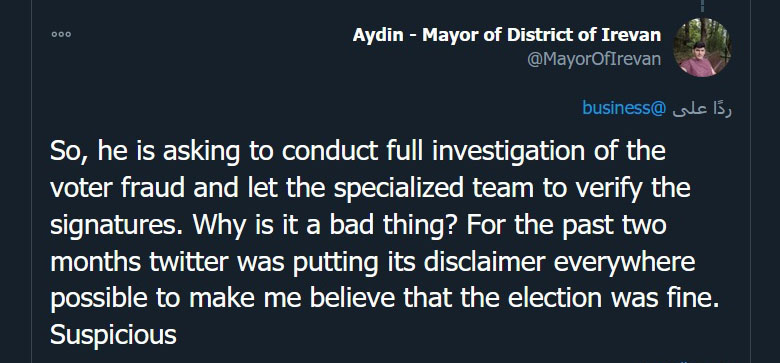Click the display name Aydin - Mayor of District of Irevan
The image size is (780, 363).
click(x=507, y=35)
